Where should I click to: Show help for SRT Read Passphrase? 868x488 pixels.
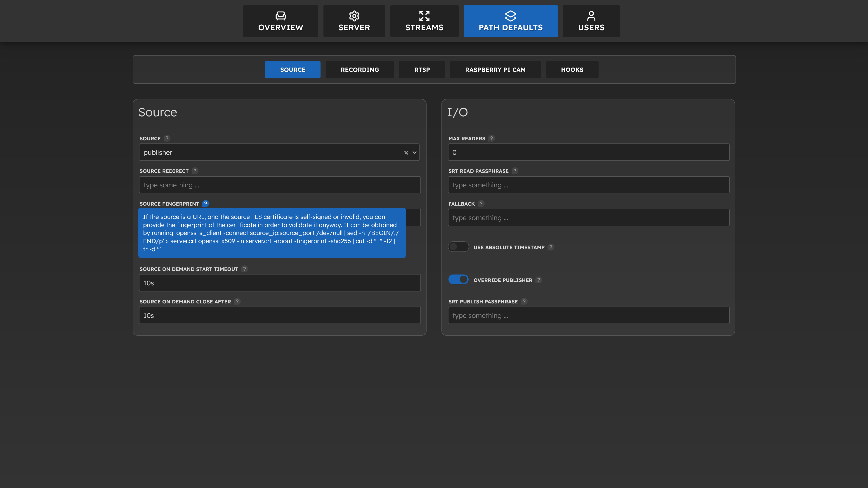(515, 171)
